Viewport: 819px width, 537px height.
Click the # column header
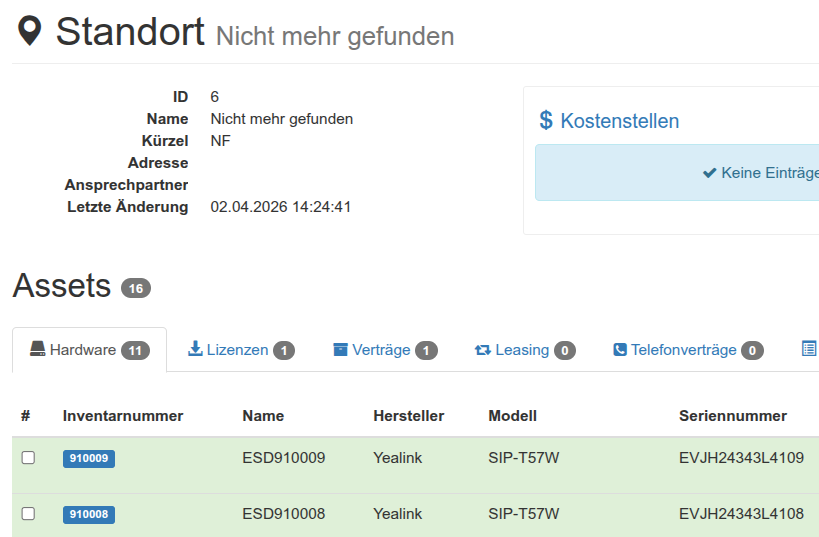26,416
